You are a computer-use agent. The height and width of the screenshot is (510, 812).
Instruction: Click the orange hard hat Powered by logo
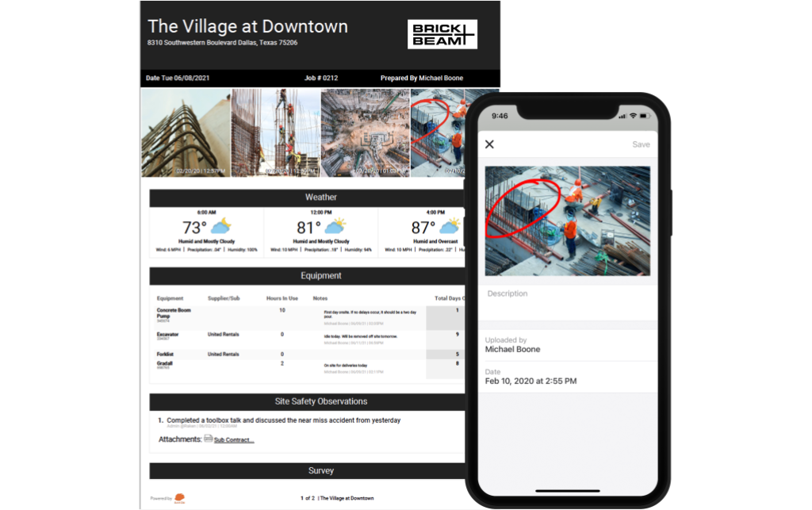pos(180,499)
